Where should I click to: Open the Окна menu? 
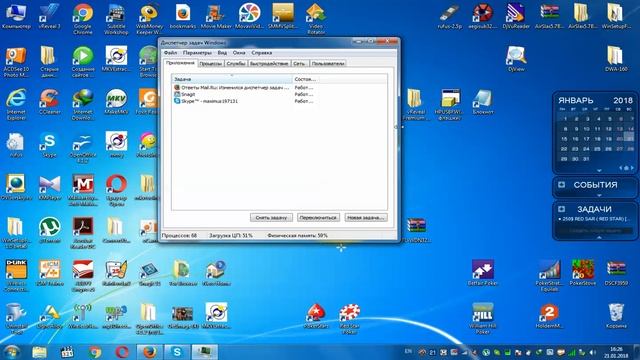click(239, 53)
